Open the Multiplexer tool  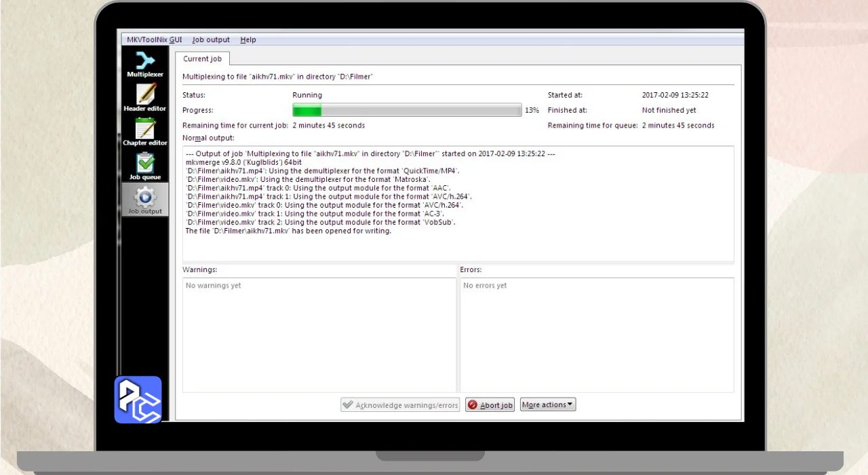145,64
